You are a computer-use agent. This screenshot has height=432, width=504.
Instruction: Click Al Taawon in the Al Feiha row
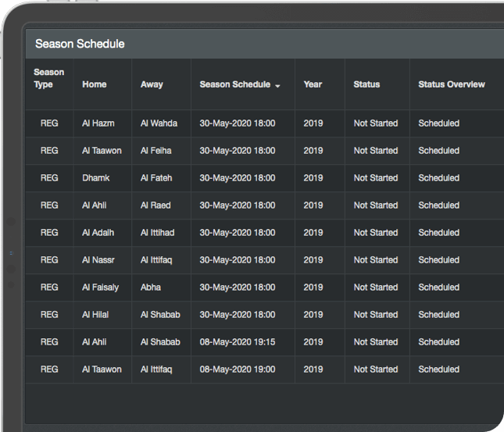[x=102, y=151]
